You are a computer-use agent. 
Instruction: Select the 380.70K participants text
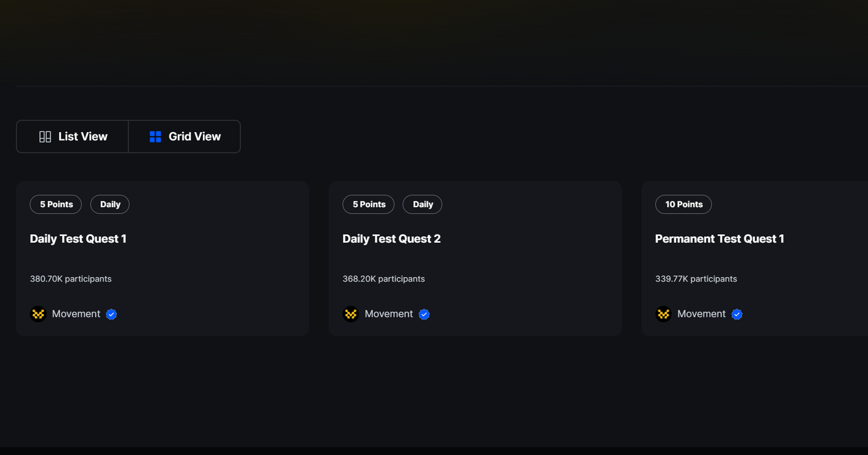tap(71, 279)
